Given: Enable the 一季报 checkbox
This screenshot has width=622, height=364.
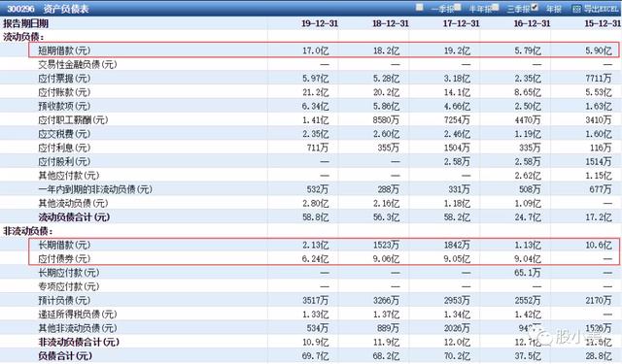Looking at the screenshot, I should coord(419,7).
